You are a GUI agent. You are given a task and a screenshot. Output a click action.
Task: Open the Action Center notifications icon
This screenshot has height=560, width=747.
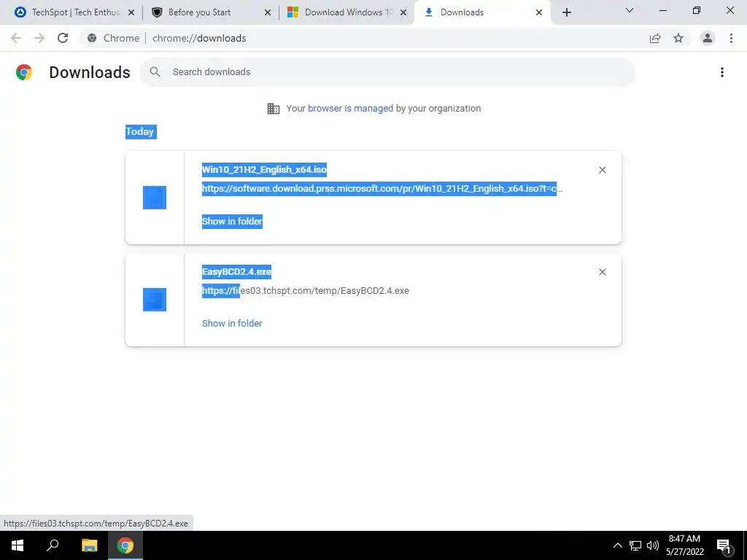(724, 545)
